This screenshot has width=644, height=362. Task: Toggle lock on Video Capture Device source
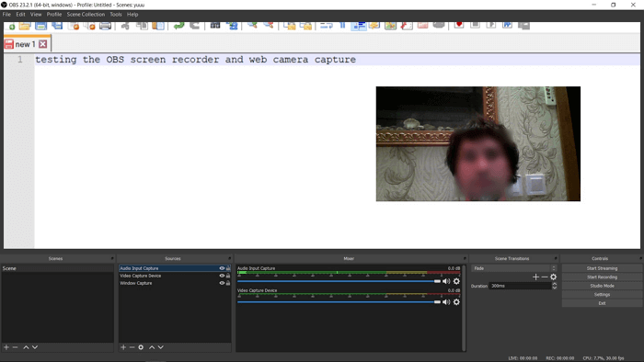[228, 276]
